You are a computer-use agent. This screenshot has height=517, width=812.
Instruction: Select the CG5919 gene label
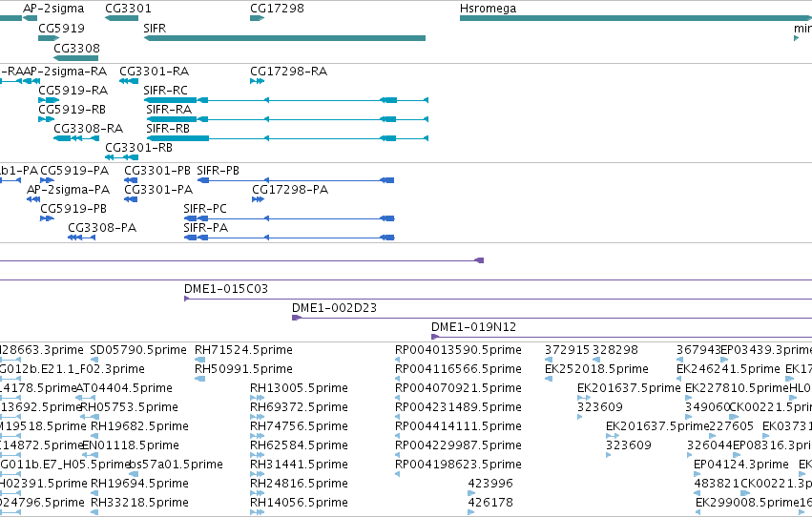pyautogui.click(x=62, y=29)
